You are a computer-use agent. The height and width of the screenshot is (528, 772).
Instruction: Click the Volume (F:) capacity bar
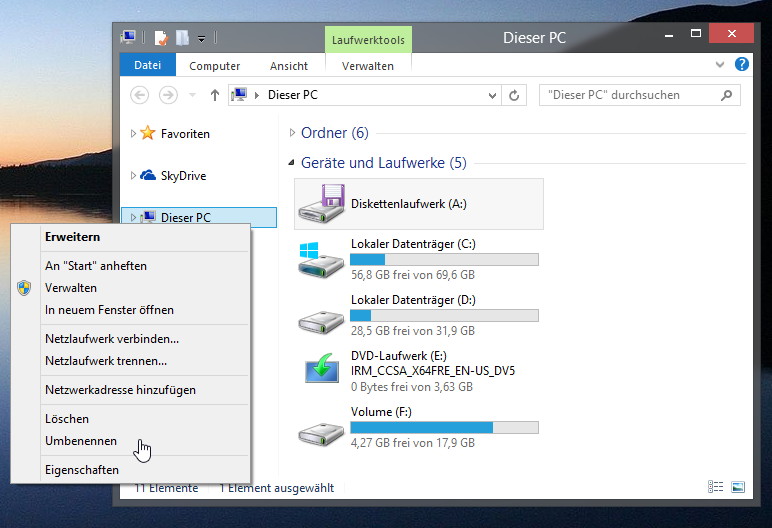pyautogui.click(x=444, y=428)
